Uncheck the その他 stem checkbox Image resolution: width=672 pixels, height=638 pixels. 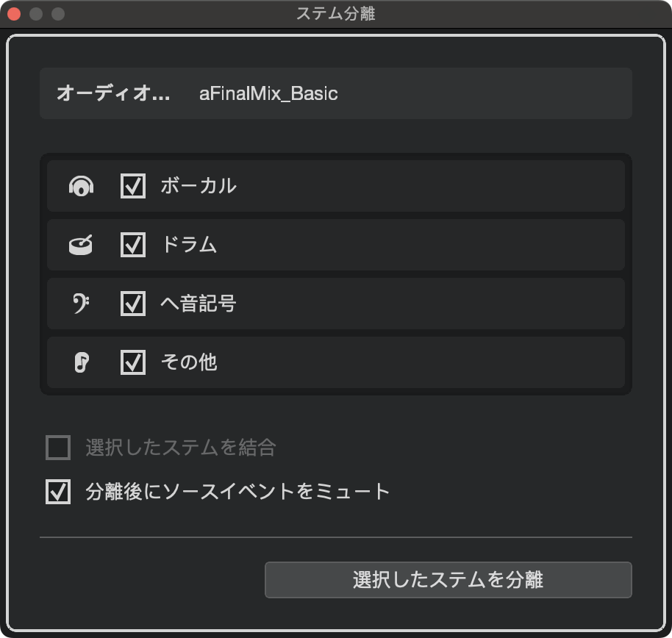coord(133,362)
